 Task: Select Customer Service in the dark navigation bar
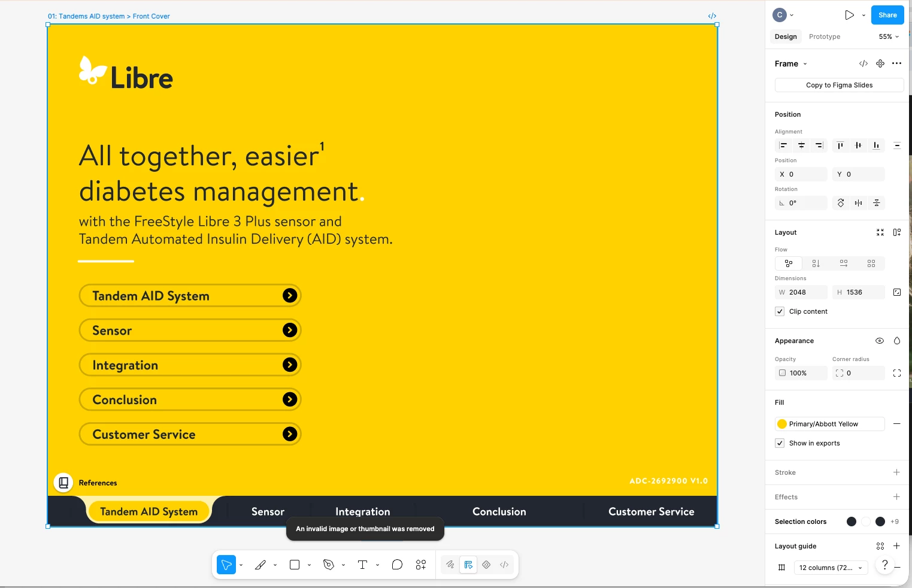point(652,511)
